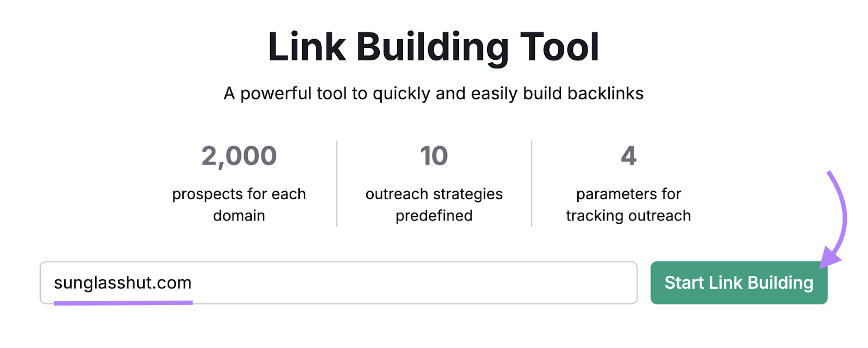Click the divider between 10 and 4
The image size is (868, 348).
[x=531, y=182]
